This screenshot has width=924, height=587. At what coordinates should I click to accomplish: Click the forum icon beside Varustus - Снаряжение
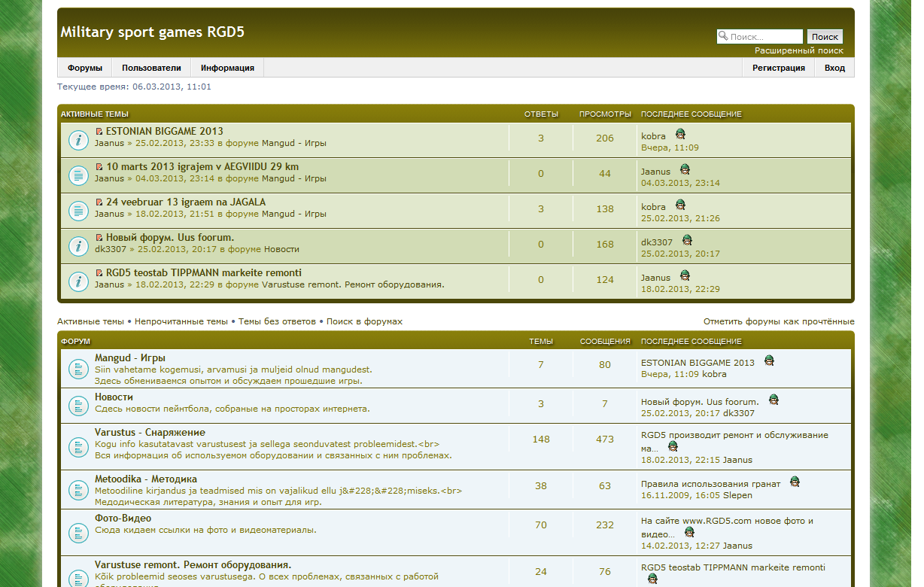tap(78, 447)
